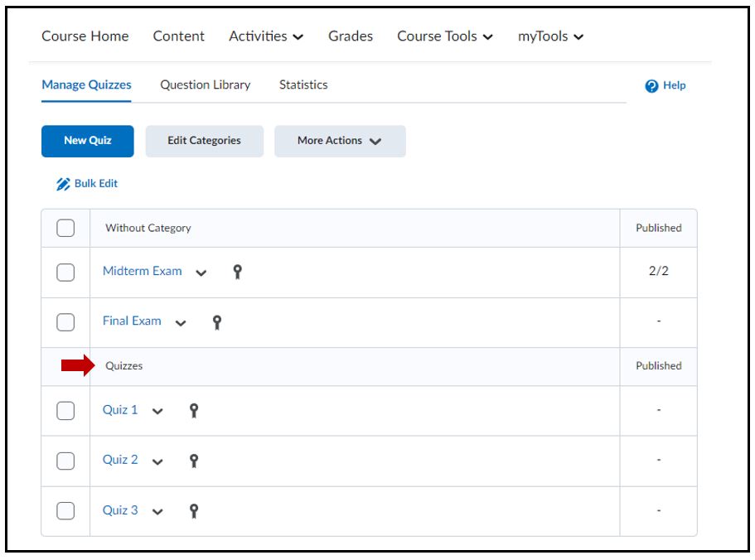The width and height of the screenshot is (755, 560).
Task: Open the Quiz 3 link
Action: click(120, 510)
